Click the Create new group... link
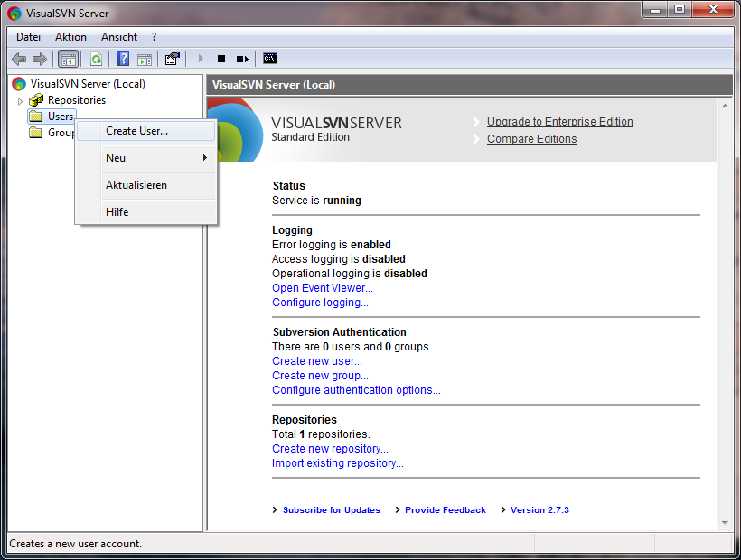This screenshot has height=560, width=741. (x=321, y=376)
